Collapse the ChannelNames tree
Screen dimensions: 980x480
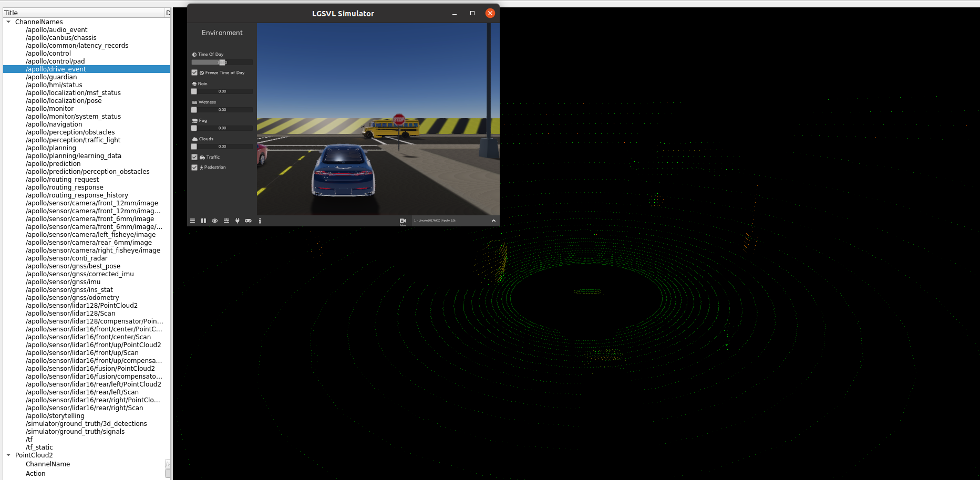pyautogui.click(x=7, y=22)
